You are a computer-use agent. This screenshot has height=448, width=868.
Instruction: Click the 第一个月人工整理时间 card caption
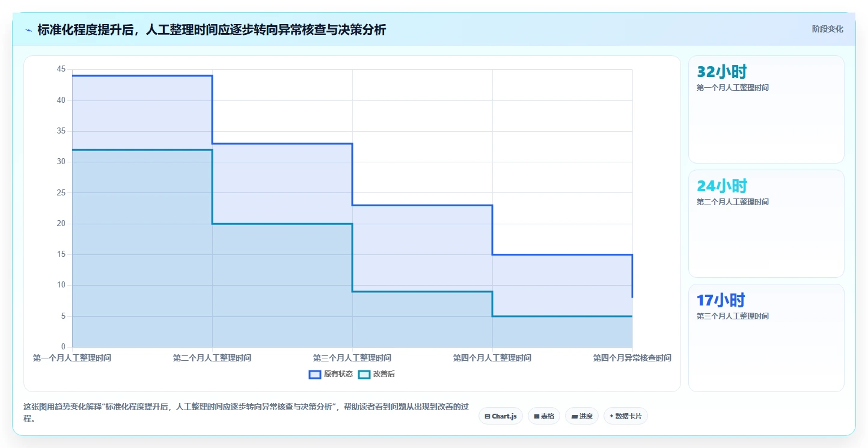pos(732,88)
